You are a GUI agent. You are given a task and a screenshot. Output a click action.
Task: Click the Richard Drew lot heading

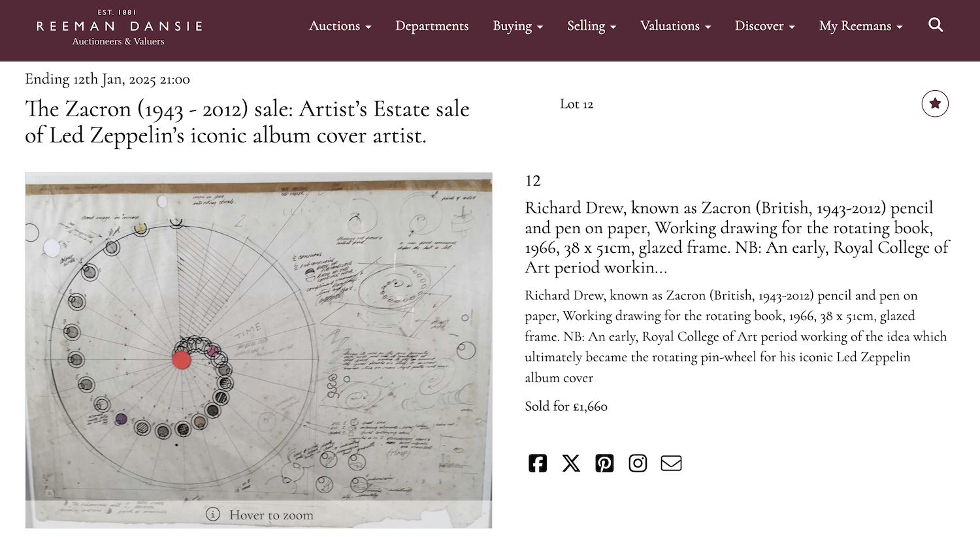(x=737, y=237)
